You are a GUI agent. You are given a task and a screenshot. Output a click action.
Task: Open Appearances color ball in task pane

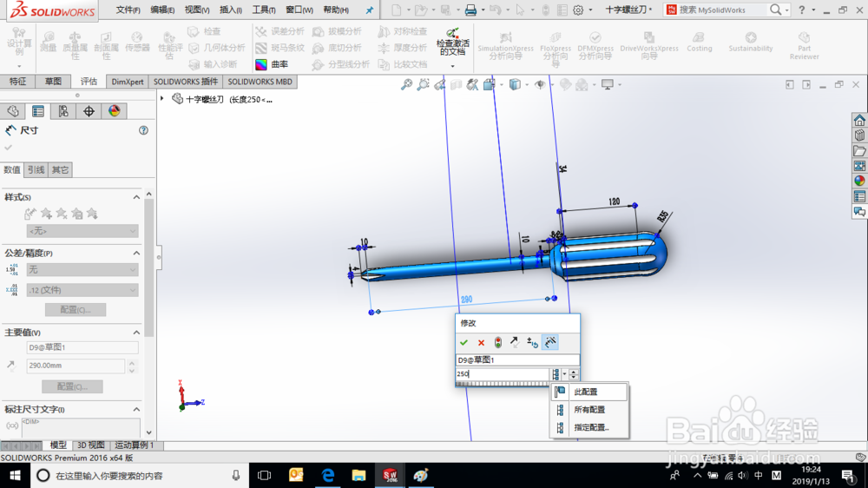[x=859, y=181]
